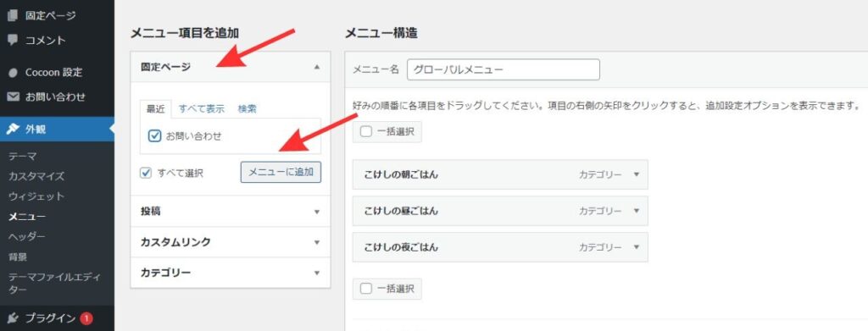Click the プラグイン plug icon
The height and width of the screenshot is (331, 868).
[x=13, y=317]
